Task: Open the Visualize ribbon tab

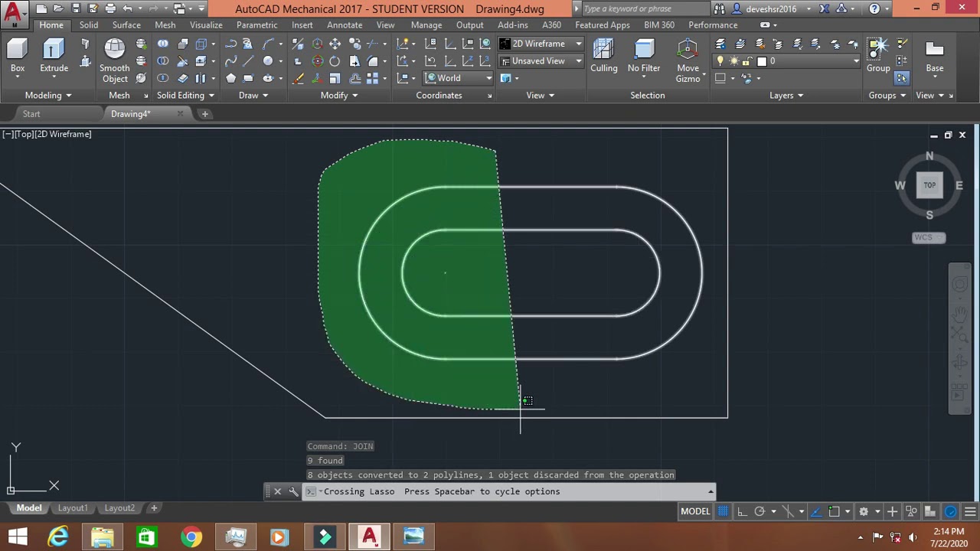Action: (x=206, y=25)
